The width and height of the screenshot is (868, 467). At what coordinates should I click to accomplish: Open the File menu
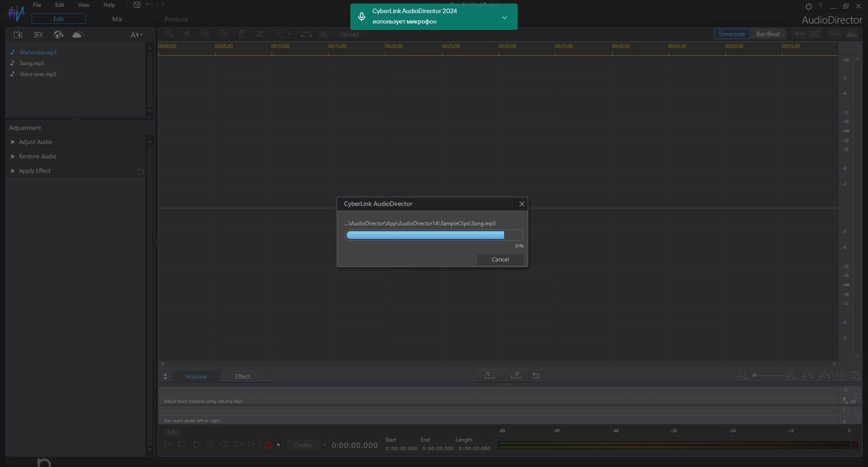(37, 5)
